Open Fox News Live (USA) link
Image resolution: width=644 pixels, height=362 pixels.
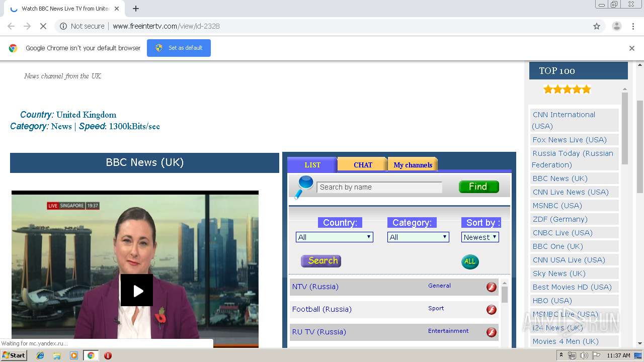coord(570,140)
